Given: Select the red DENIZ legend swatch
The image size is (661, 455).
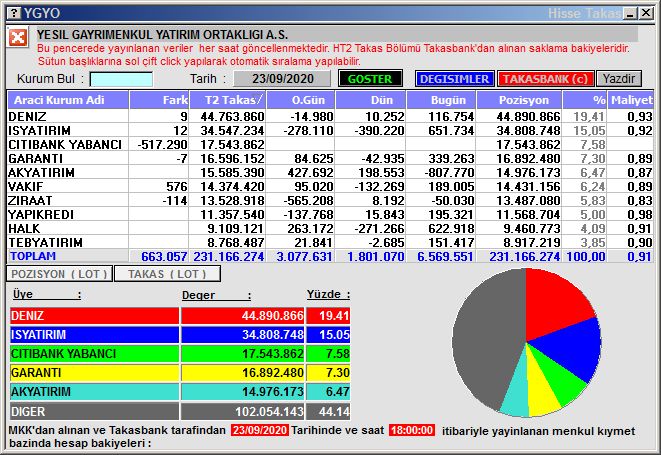Looking at the screenshot, I should (94, 316).
